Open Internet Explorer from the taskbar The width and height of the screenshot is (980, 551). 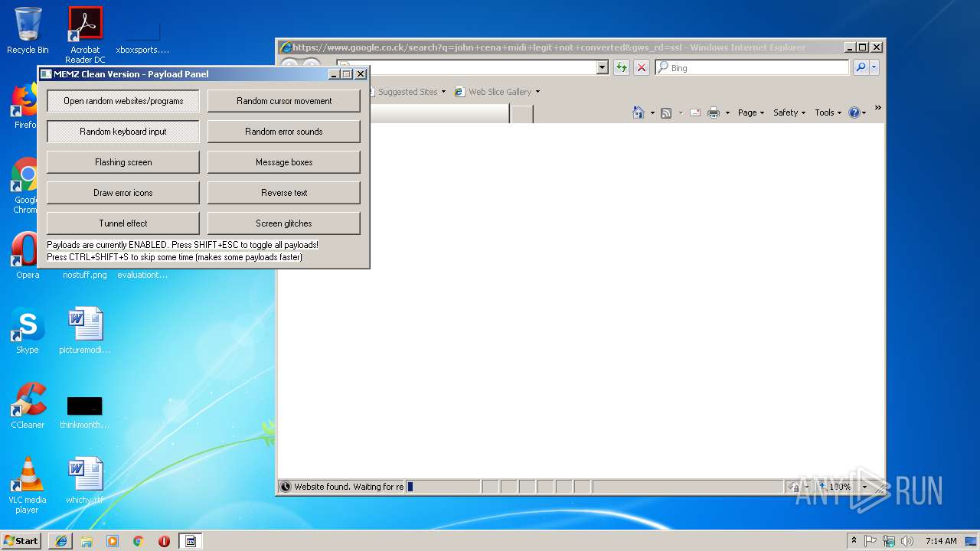(x=61, y=541)
